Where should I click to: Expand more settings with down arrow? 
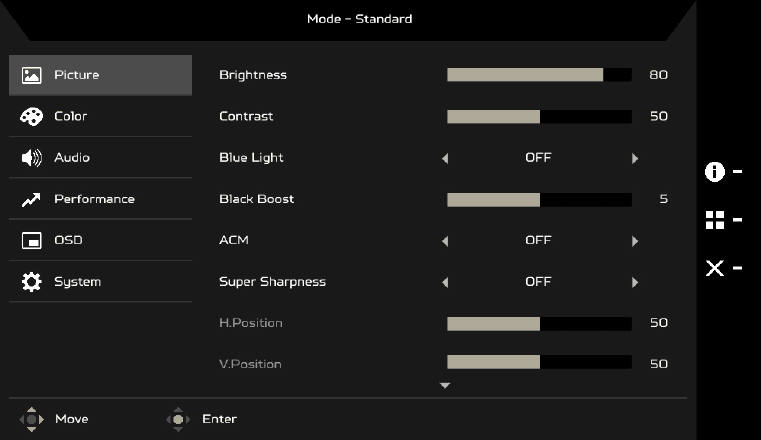point(446,385)
